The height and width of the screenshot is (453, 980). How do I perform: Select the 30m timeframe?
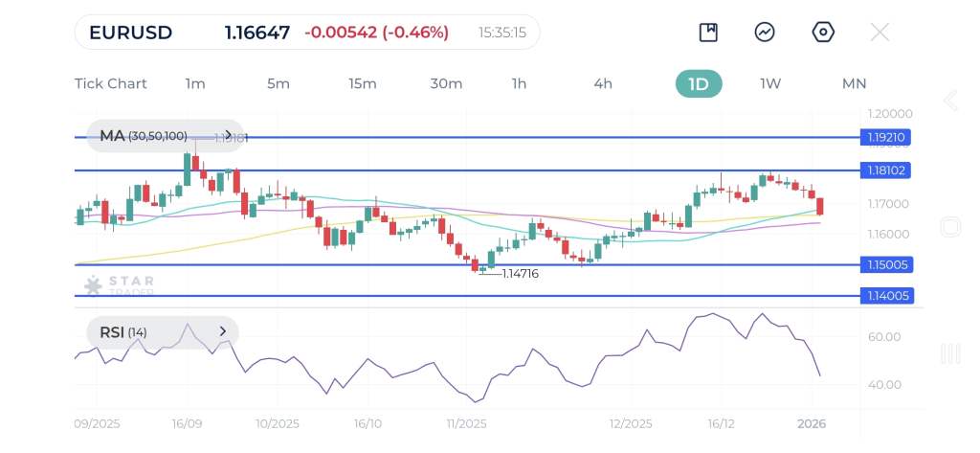pos(446,84)
